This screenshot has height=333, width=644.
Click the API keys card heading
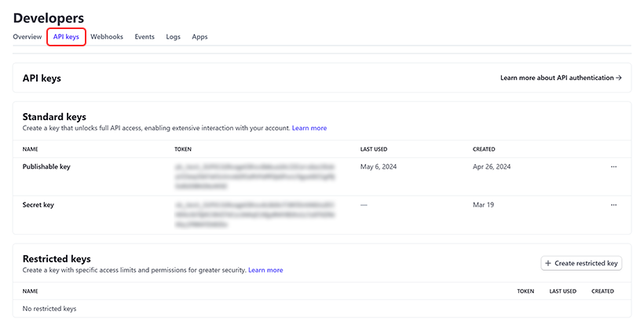click(x=42, y=79)
